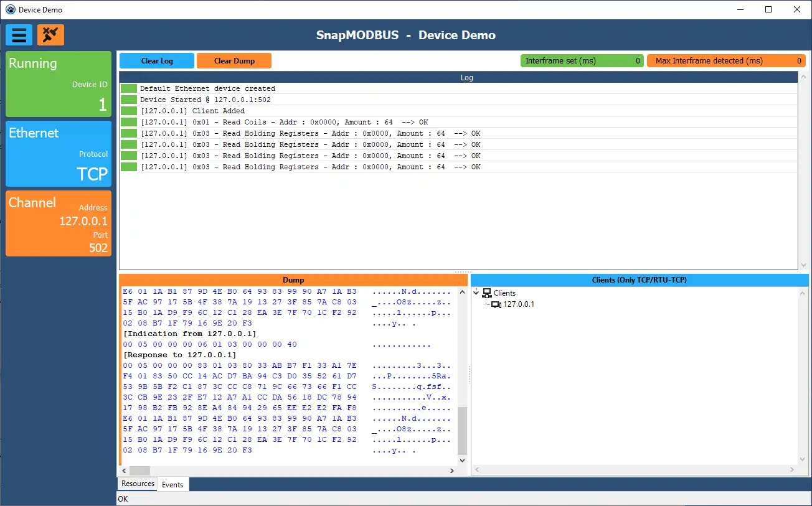
Task: Click '[Response to 127.0.0.1]' in dump
Action: pos(180,355)
